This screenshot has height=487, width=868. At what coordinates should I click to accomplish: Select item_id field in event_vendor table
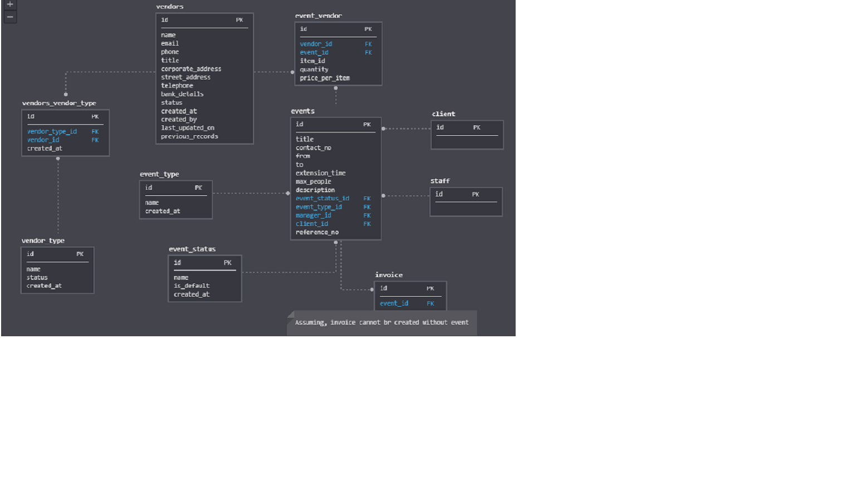(313, 61)
